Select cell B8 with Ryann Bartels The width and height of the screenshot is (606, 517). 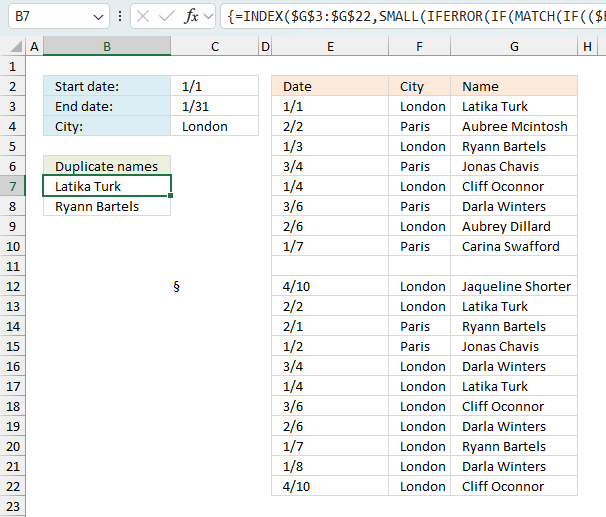click(107, 206)
